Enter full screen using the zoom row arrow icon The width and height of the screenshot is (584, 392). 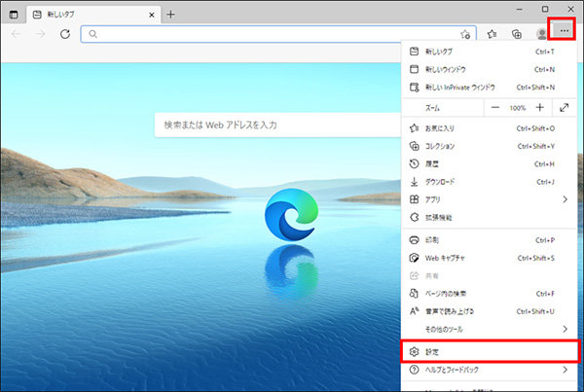pyautogui.click(x=565, y=107)
